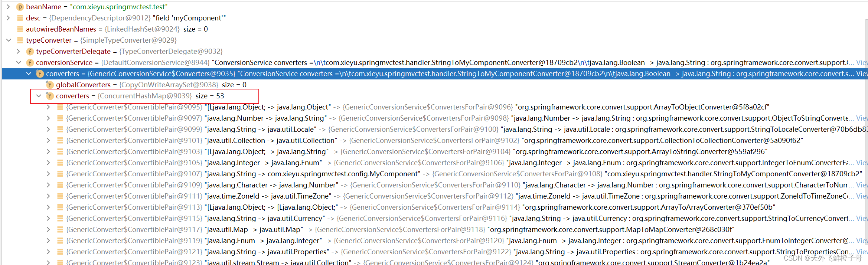Image resolution: width=868 pixels, height=265 pixels.
Task: Click entry icon for ConvertiblePair@9109
Action: point(60,185)
